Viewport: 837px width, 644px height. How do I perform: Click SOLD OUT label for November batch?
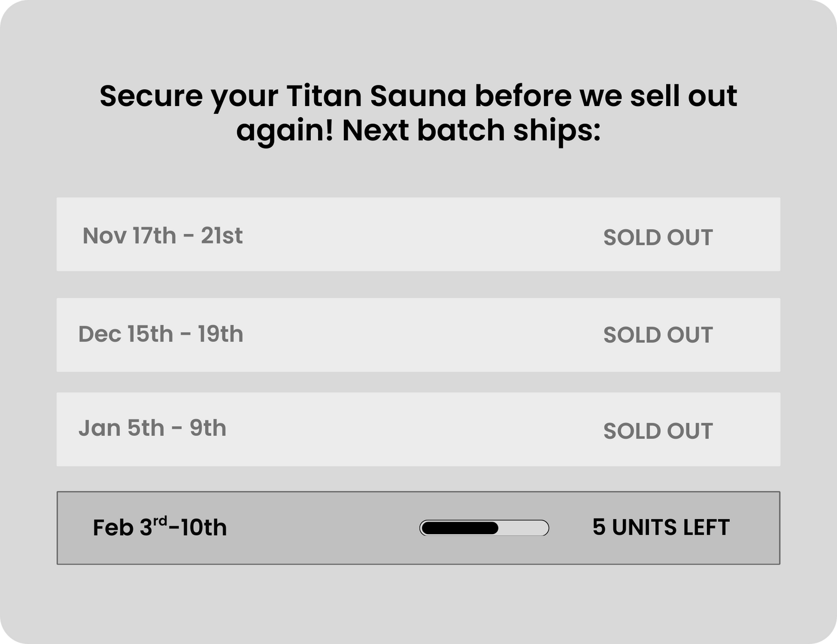(658, 238)
